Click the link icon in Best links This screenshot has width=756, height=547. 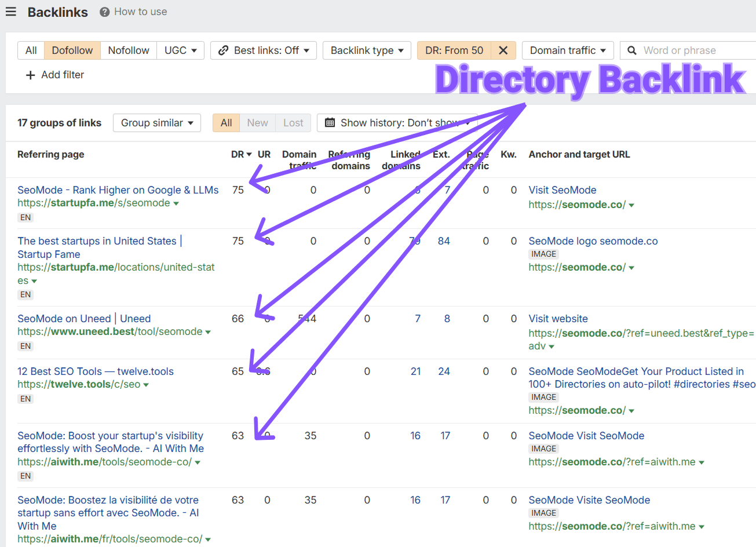coord(223,50)
